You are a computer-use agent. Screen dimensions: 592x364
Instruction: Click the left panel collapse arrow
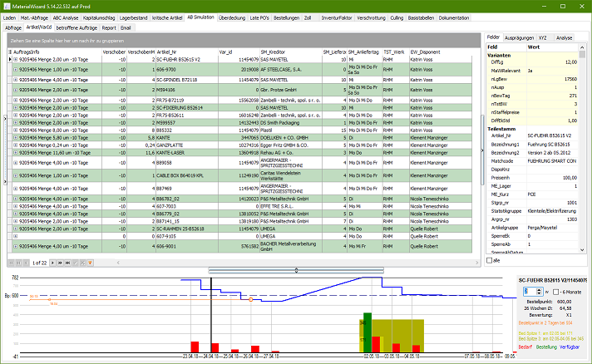[3, 119]
